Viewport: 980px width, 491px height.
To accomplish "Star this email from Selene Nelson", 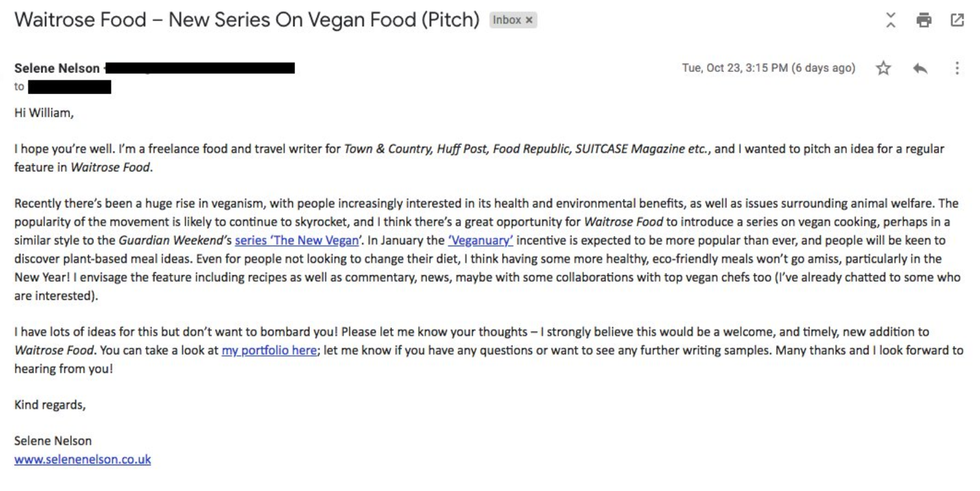I will coord(883,69).
